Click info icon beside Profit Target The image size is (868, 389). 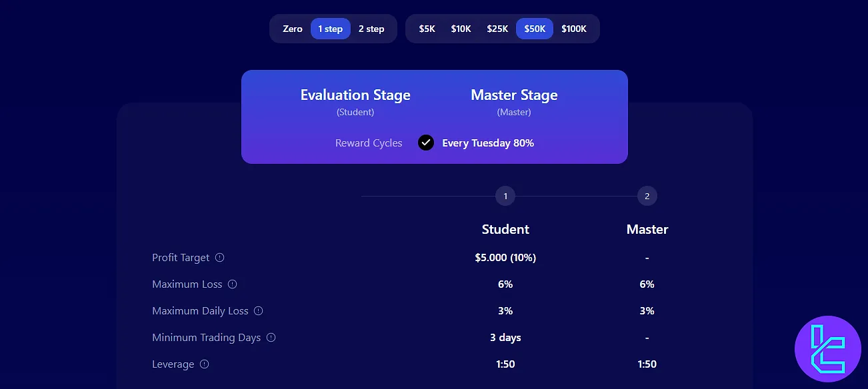pos(220,258)
